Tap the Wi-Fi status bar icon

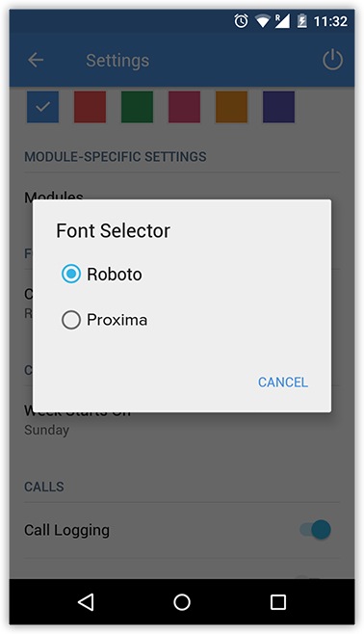pyautogui.click(x=262, y=21)
